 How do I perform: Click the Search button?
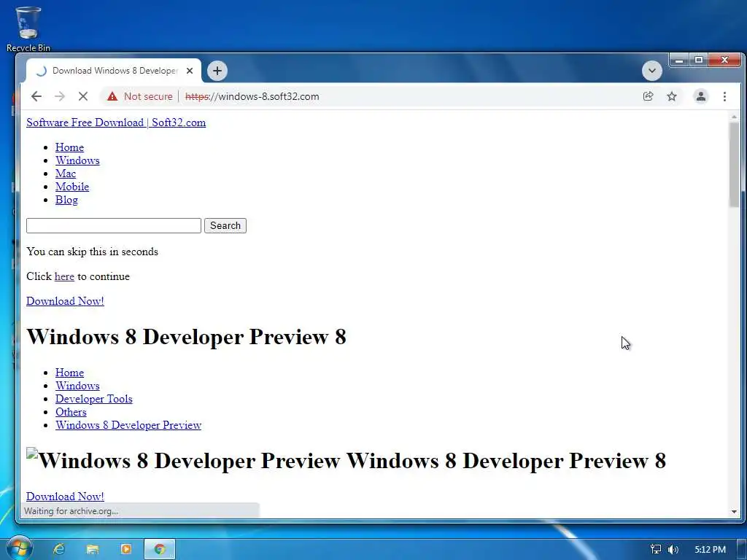[225, 226]
